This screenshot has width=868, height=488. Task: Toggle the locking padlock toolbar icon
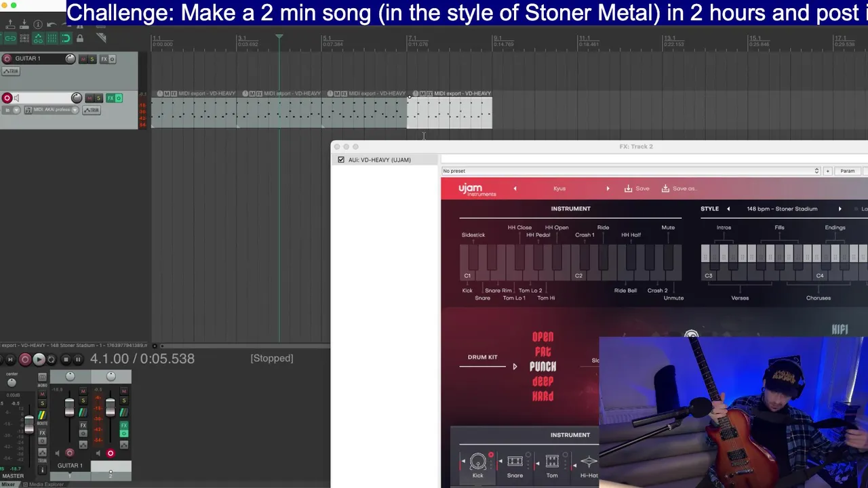(x=80, y=39)
